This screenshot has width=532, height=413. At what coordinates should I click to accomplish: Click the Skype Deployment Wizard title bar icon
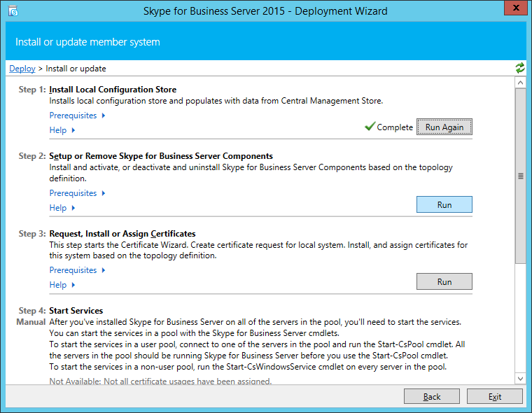pos(13,11)
